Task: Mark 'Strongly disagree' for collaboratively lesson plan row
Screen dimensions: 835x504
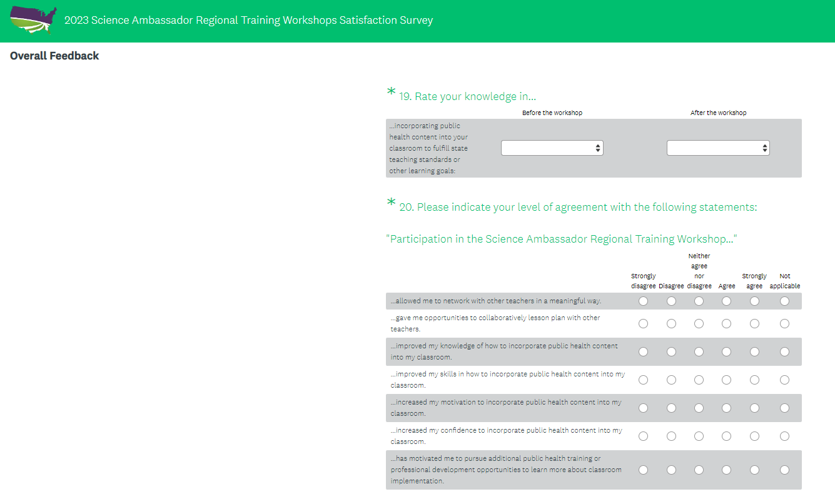Action: pos(643,324)
